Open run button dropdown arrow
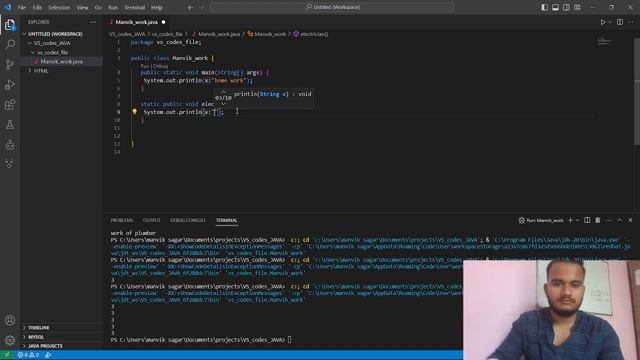 (x=610, y=22)
